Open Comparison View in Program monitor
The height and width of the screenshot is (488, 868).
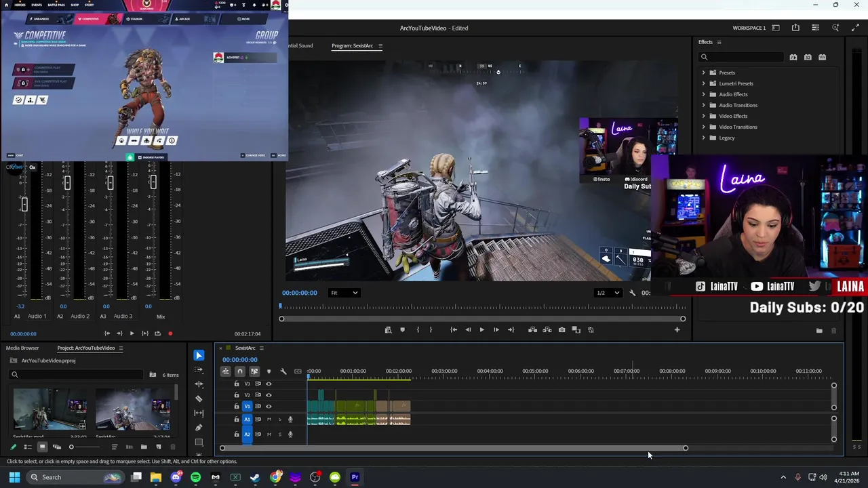(576, 330)
